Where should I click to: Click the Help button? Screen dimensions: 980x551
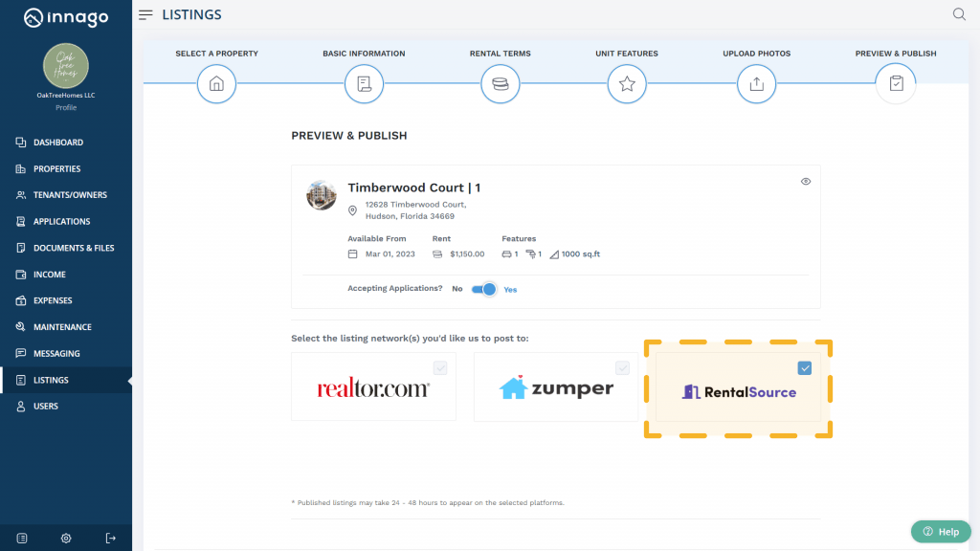pos(941,532)
